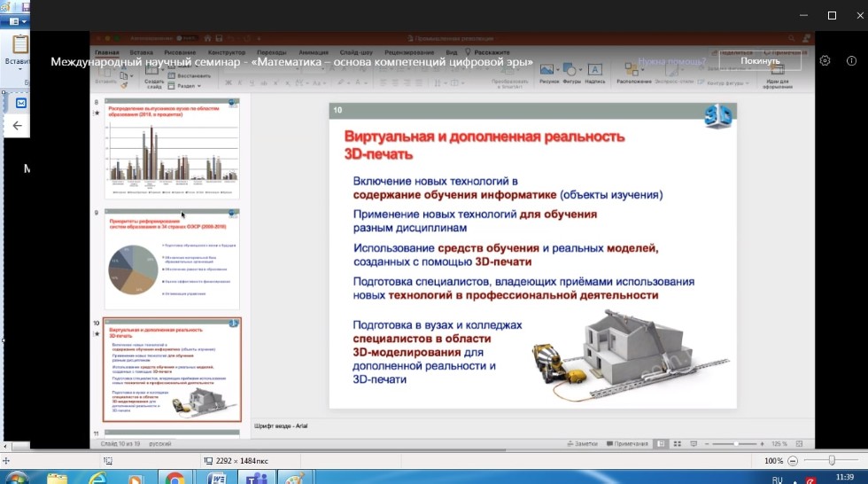Switch to the Конструктор ribbon tab
Image resolution: width=868 pixels, height=484 pixels.
pos(226,52)
